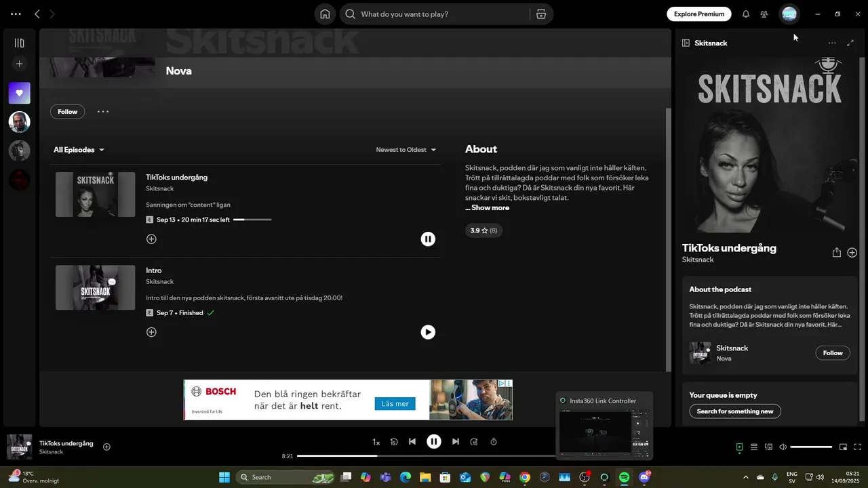Pause the TikToks undergång episode in the list
This screenshot has height=488, width=868.
[x=428, y=239]
